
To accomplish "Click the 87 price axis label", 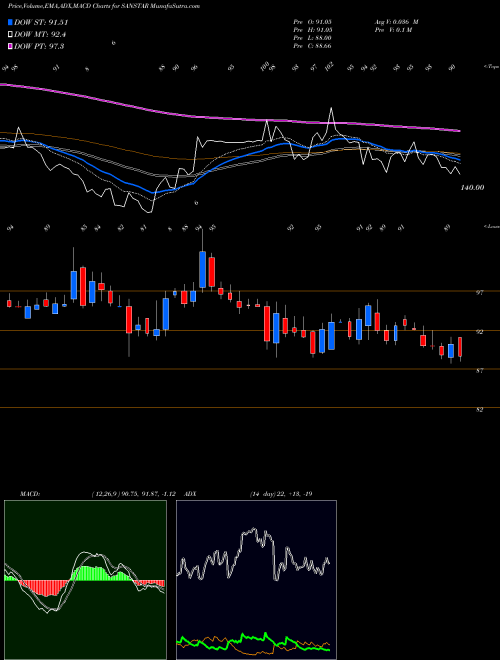I will click(479, 370).
